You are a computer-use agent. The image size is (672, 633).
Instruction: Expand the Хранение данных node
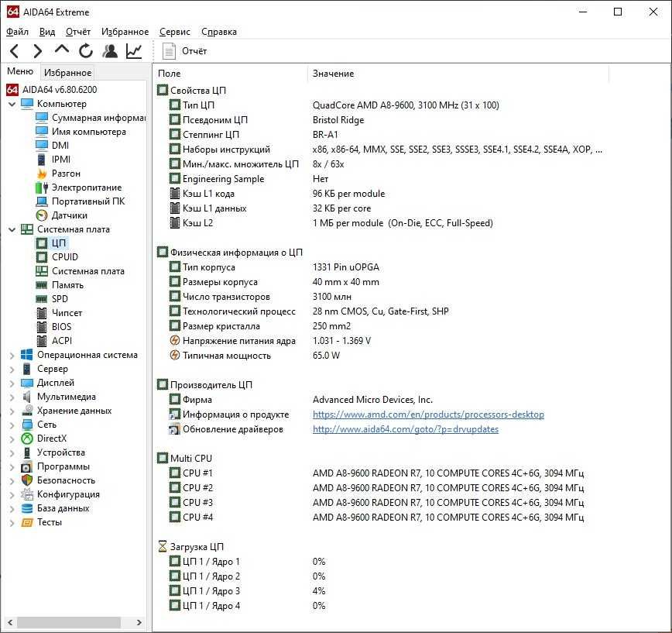(x=12, y=411)
